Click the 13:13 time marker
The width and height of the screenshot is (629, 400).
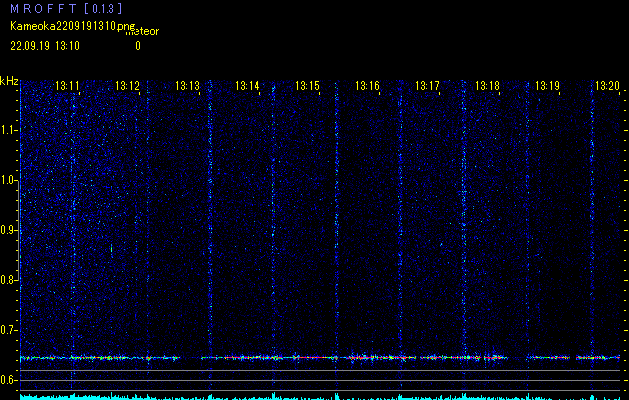tap(187, 86)
